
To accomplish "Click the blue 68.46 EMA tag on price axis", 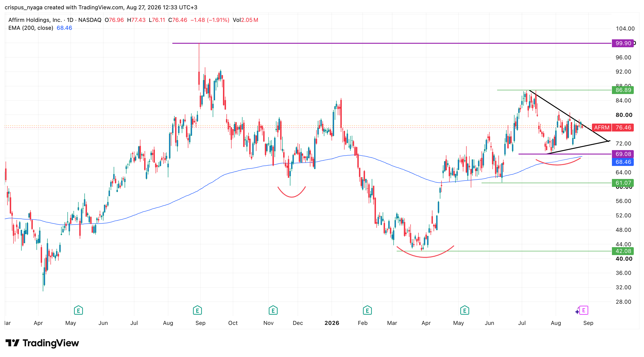I will [623, 162].
